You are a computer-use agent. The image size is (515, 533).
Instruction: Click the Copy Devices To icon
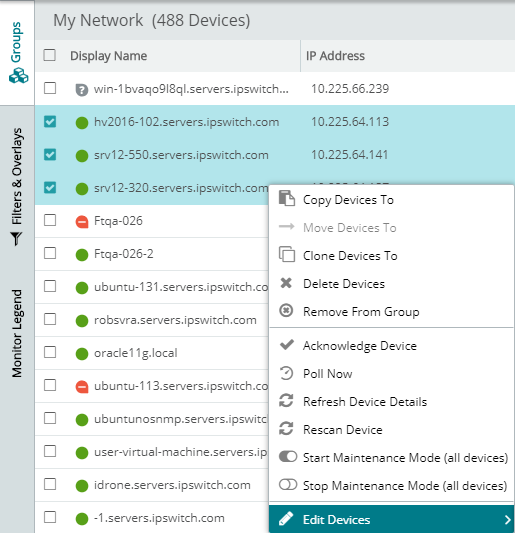click(287, 198)
